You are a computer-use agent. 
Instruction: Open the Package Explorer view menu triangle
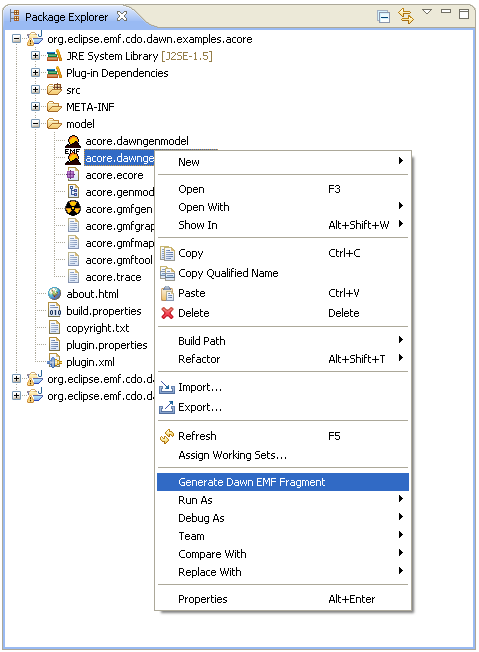coord(427,12)
